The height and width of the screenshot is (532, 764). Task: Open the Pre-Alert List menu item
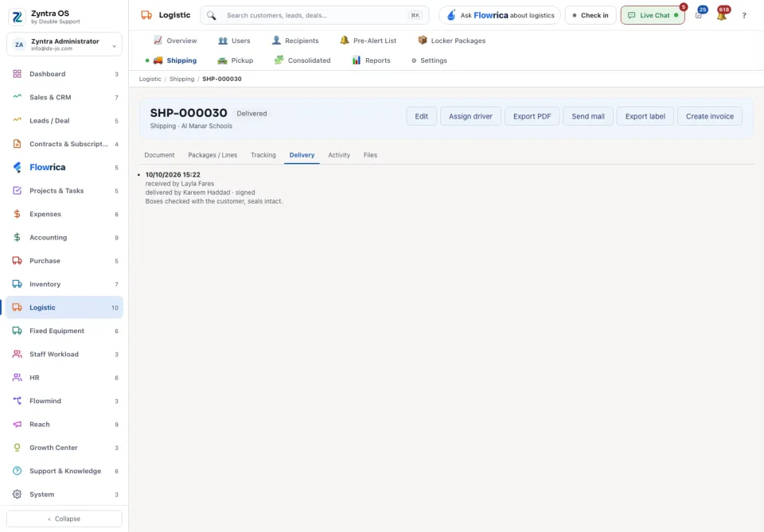coord(368,41)
